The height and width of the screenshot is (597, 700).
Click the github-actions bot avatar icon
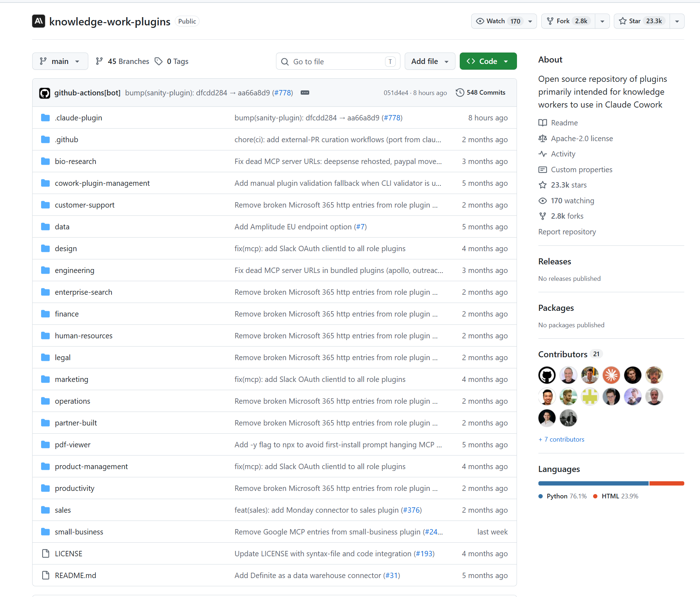[45, 93]
